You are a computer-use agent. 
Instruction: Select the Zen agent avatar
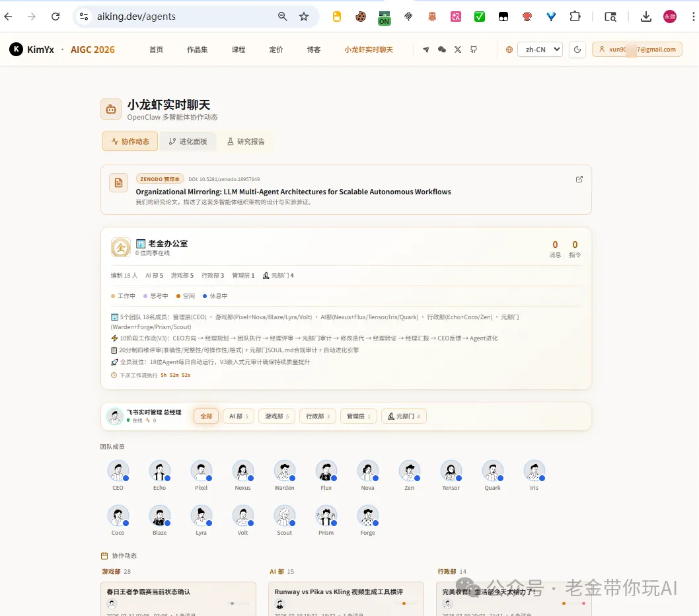(409, 471)
